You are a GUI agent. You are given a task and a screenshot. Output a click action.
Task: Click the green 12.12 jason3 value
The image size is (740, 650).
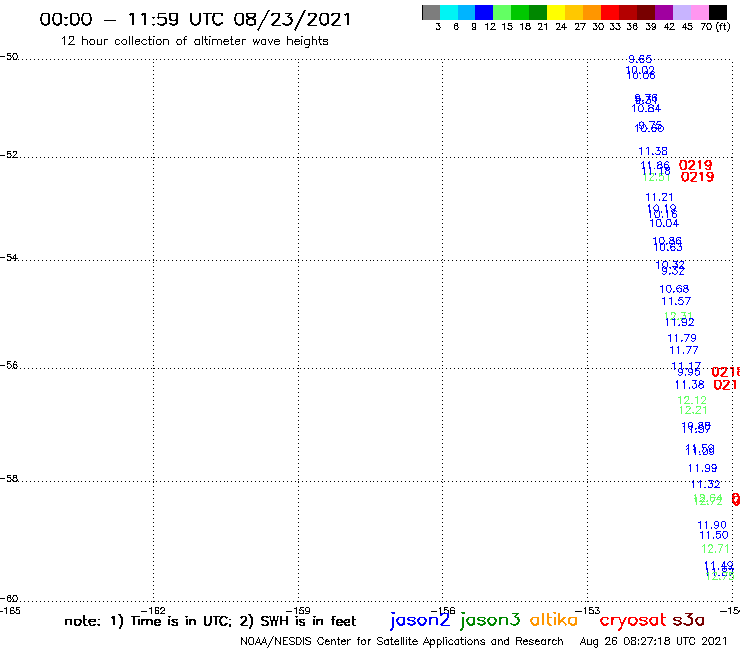(x=692, y=400)
